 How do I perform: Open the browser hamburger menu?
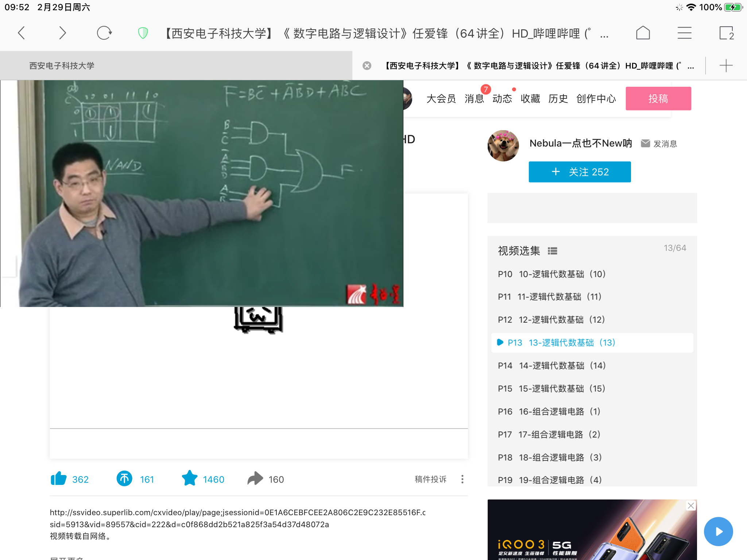point(684,33)
